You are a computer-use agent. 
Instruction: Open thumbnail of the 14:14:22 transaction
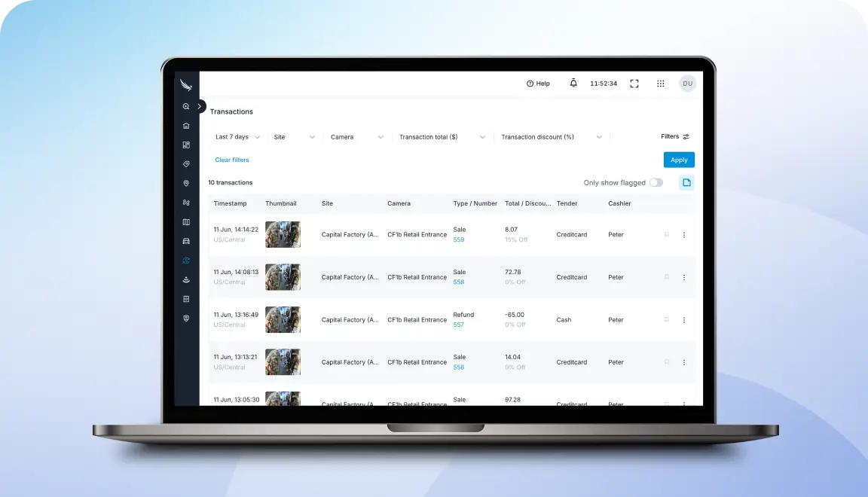283,235
